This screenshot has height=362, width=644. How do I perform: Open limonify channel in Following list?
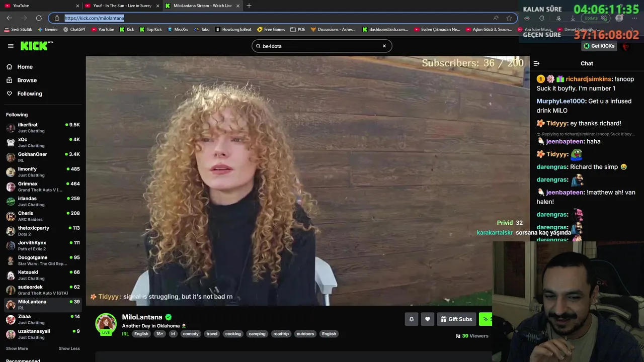(x=43, y=172)
